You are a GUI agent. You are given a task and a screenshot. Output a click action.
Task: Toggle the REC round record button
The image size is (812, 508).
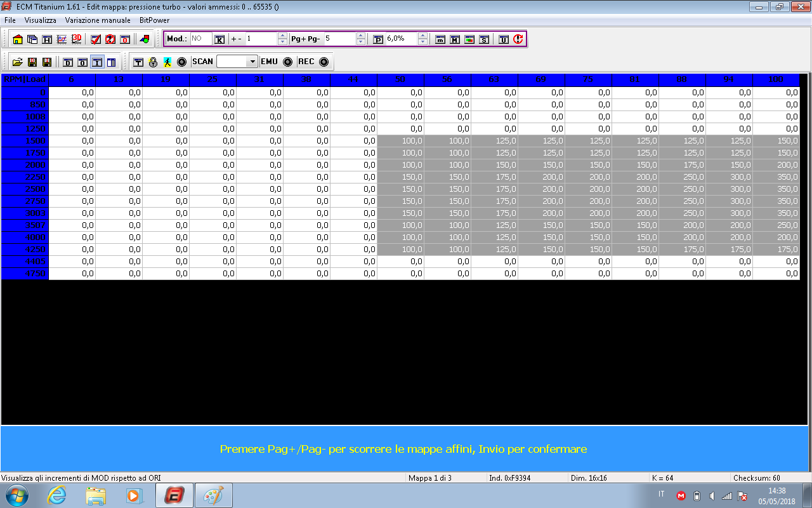tap(324, 62)
